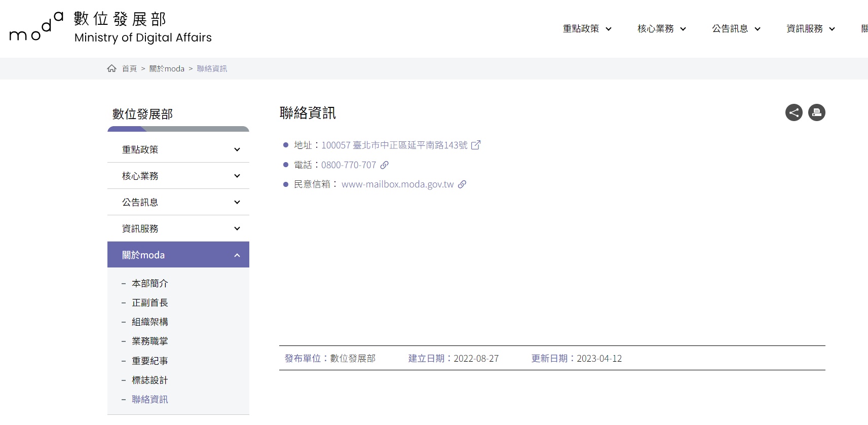Viewport: 868px width, 425px height.
Task: Click the 數位發展部 Ministry of Digital Affairs title
Action: 143,27
